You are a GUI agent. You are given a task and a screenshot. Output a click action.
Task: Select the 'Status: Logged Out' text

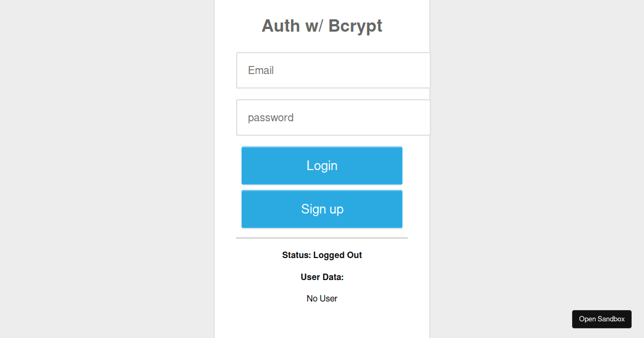(322, 255)
